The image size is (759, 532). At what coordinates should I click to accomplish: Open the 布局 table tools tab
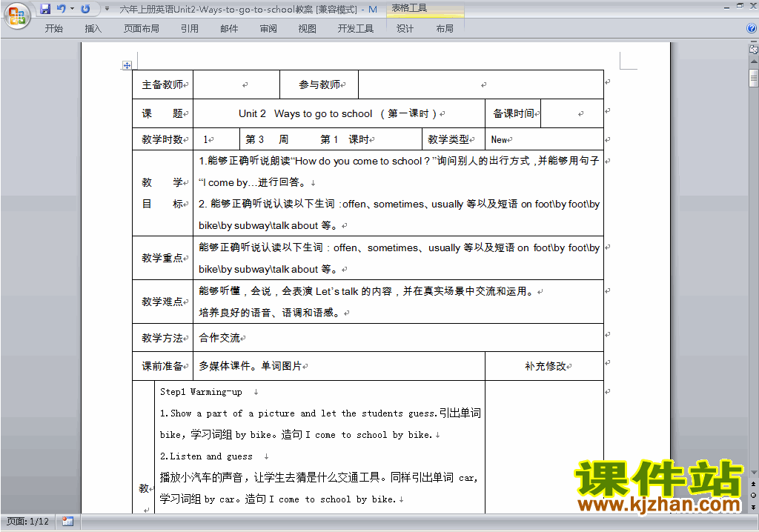click(x=445, y=29)
